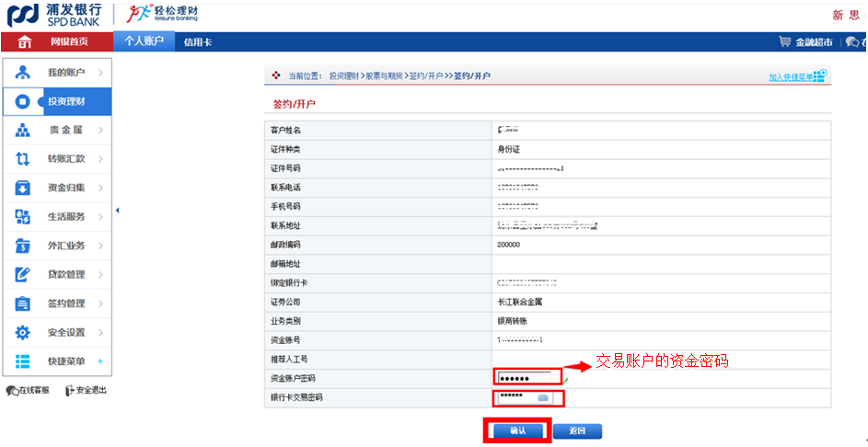Click the 资金归集 download box icon
The image size is (868, 447).
click(23, 188)
